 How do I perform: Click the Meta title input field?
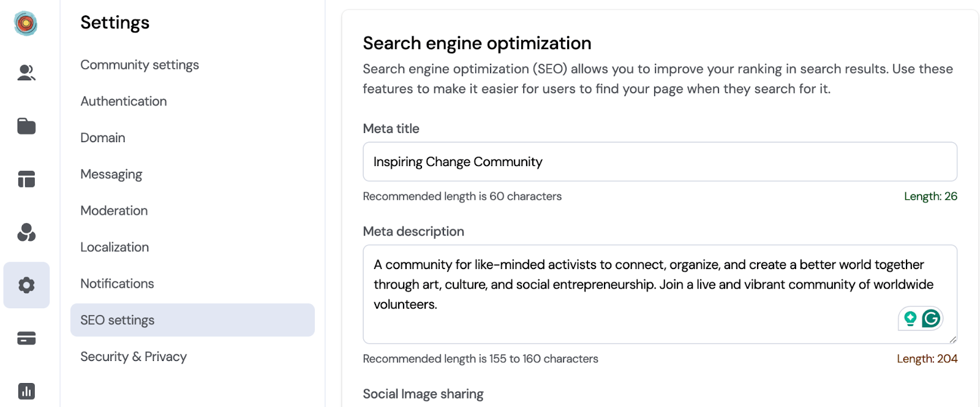[x=660, y=162]
